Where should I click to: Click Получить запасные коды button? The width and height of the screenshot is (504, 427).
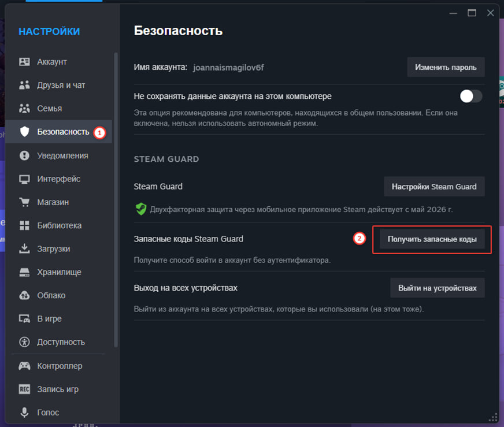[x=432, y=239]
